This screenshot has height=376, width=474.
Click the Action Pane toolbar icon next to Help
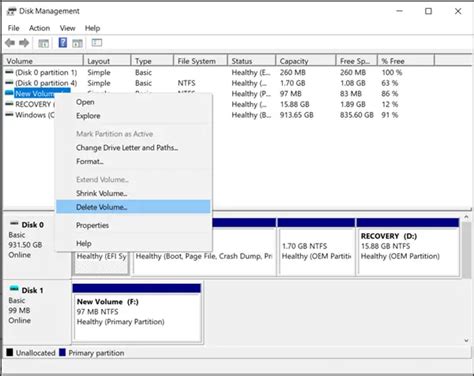point(77,43)
